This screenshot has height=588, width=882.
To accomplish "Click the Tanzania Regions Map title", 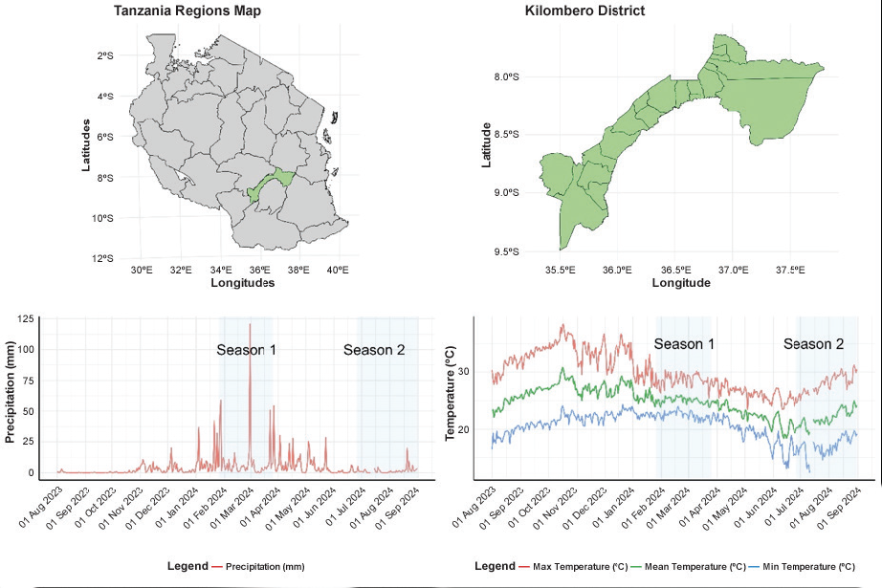I will [187, 11].
